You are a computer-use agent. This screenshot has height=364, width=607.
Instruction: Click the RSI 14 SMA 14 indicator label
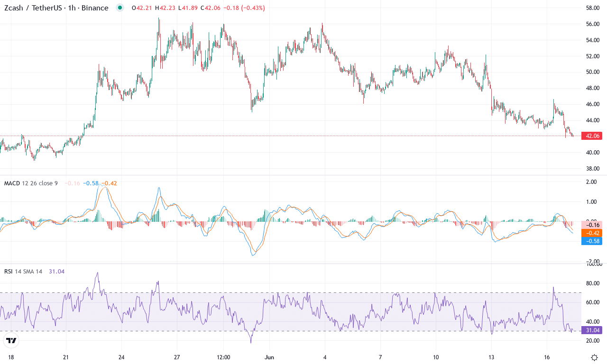point(23,271)
